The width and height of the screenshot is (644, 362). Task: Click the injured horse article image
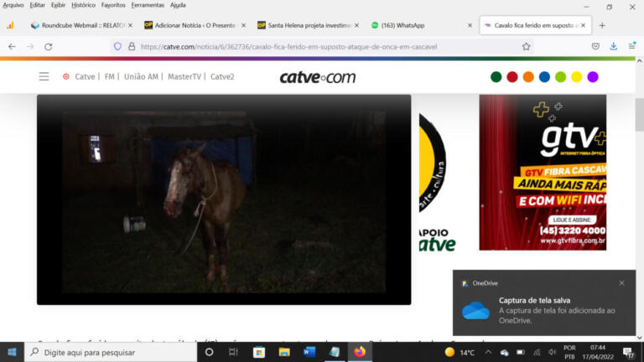(x=224, y=199)
